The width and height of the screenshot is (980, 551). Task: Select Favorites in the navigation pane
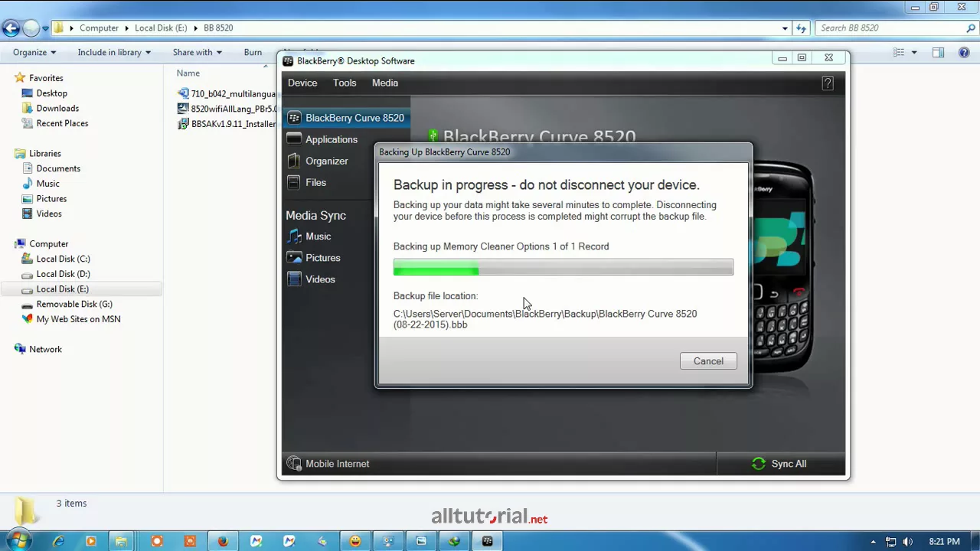(46, 78)
